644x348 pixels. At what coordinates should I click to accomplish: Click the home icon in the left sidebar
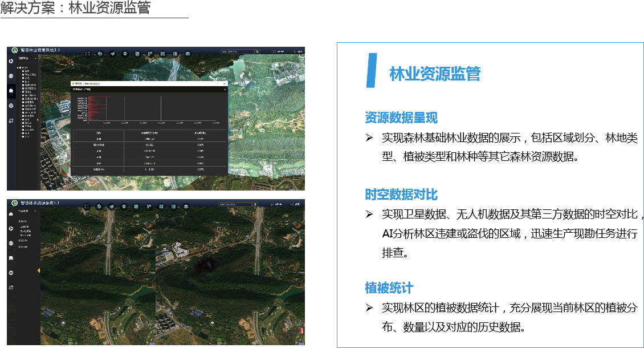[10, 215]
